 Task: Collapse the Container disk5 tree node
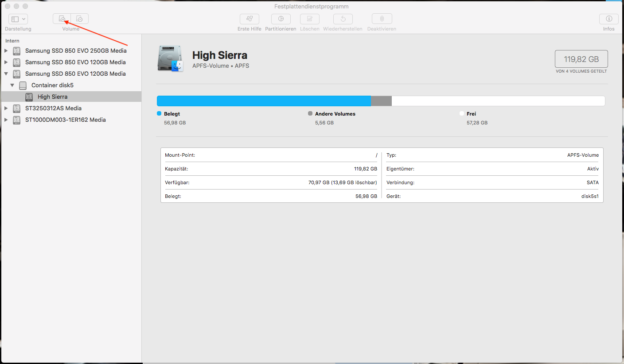[x=12, y=85]
